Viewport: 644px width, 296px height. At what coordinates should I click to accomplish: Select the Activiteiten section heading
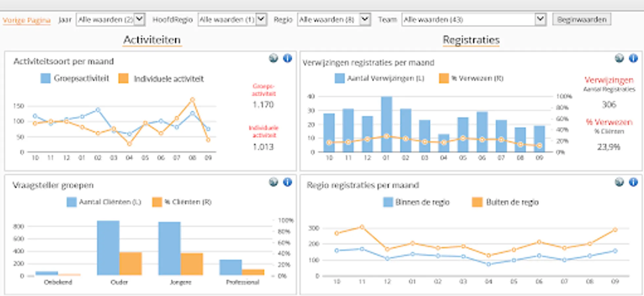pos(152,40)
